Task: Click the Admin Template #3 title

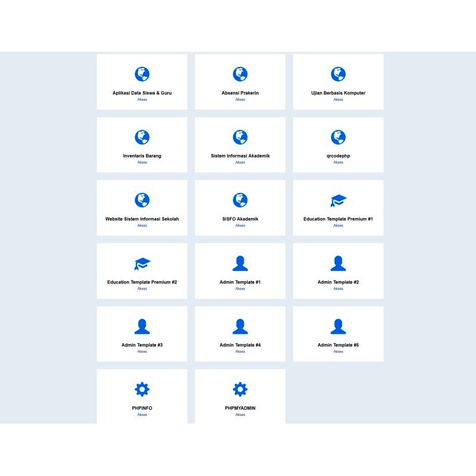Action: (x=142, y=345)
